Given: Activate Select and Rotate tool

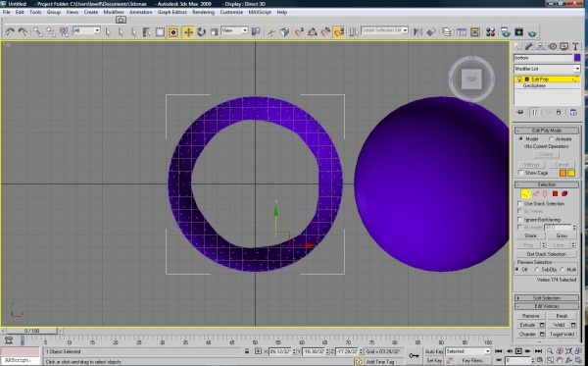Looking at the screenshot, I should (201, 32).
